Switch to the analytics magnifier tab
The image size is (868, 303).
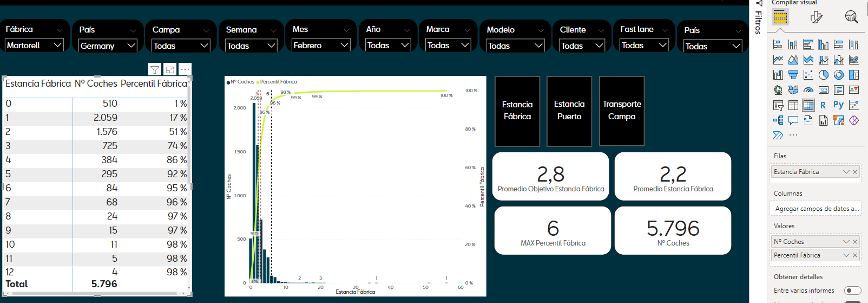(851, 17)
